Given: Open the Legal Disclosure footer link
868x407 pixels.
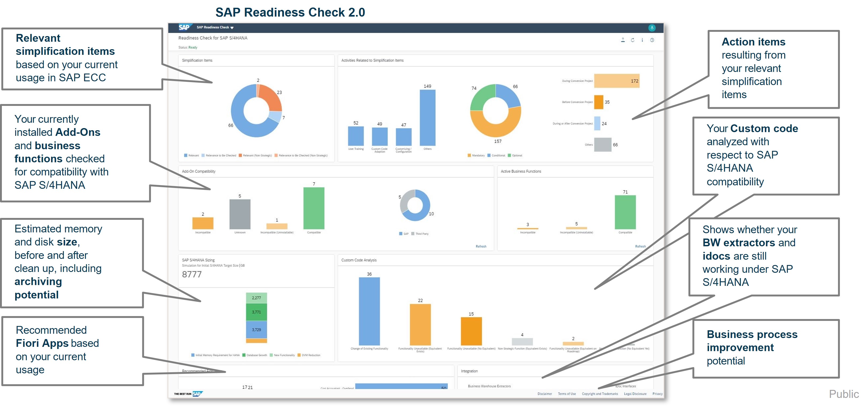Looking at the screenshot, I should click(635, 394).
